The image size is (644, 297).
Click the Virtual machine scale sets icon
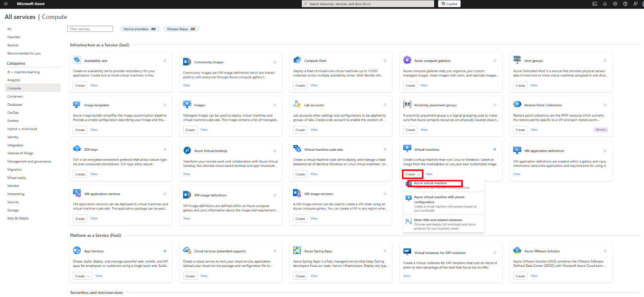click(x=297, y=149)
